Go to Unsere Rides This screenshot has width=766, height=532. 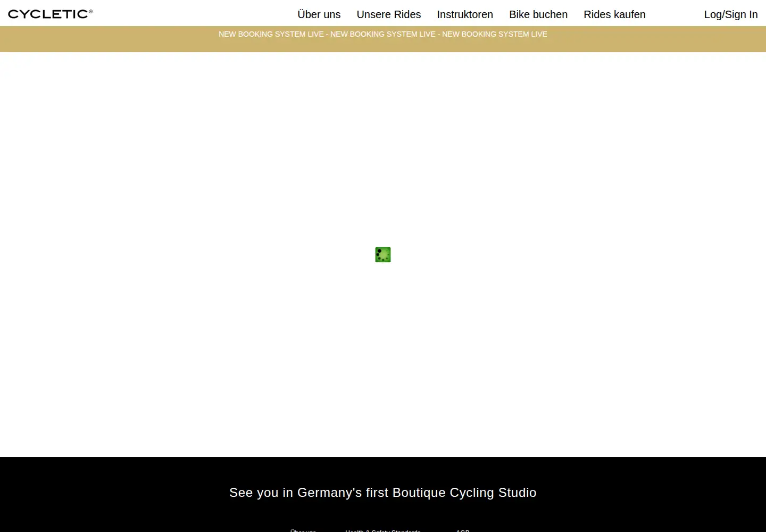[x=389, y=14]
